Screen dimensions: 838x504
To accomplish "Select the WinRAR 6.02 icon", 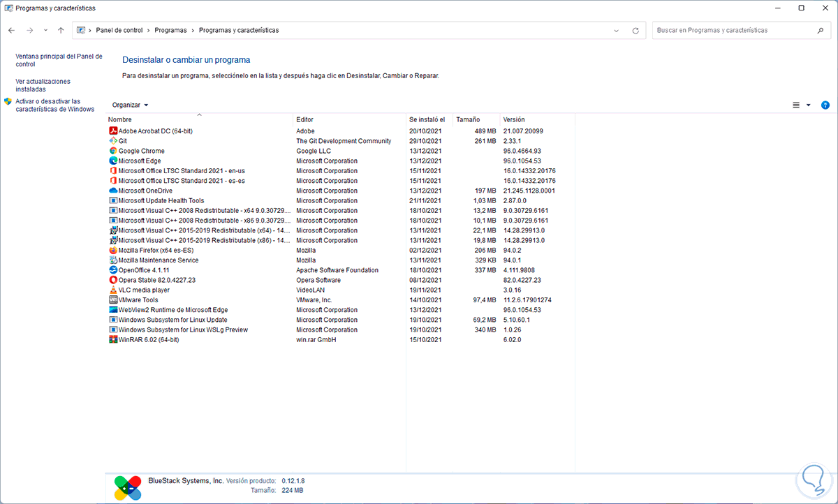I will pos(113,340).
